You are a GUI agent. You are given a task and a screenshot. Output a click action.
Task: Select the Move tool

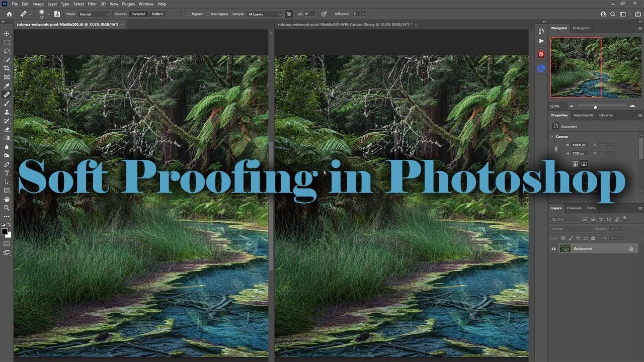tap(7, 34)
